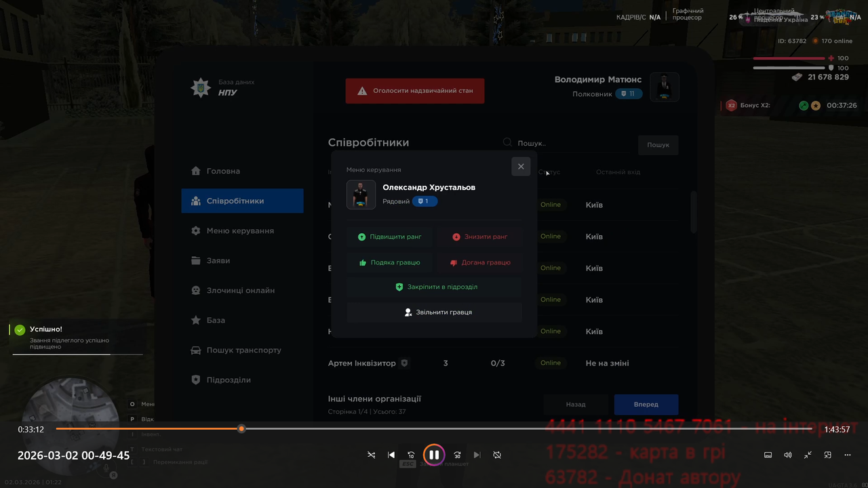Toggle shuffle in the player
This screenshot has height=488, width=868.
tap(371, 455)
